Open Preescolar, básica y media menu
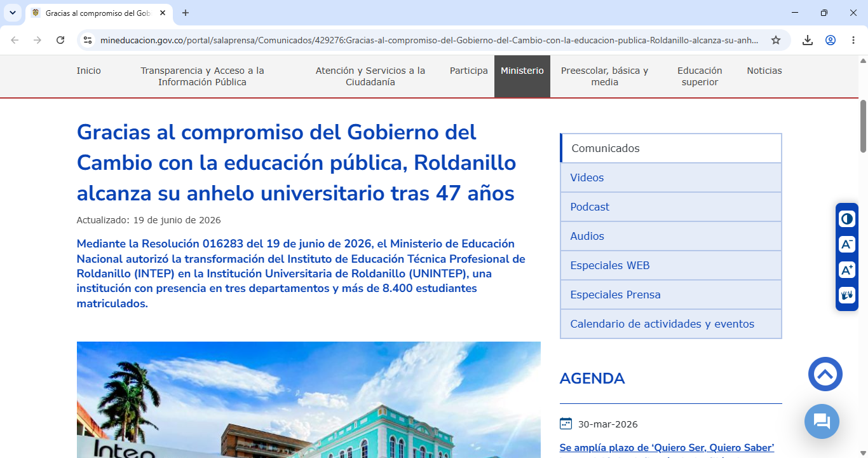Screen dimensions: 868x458 pyautogui.click(x=605, y=76)
